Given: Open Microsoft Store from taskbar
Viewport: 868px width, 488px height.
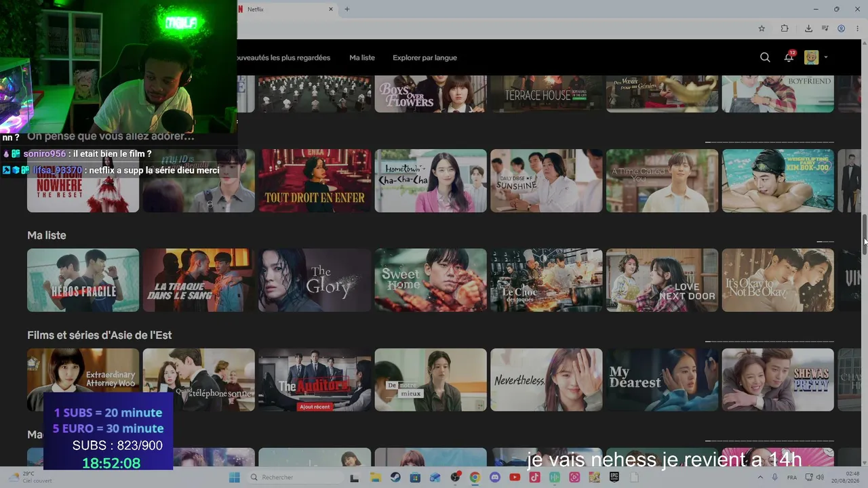Looking at the screenshot, I should 415,477.
